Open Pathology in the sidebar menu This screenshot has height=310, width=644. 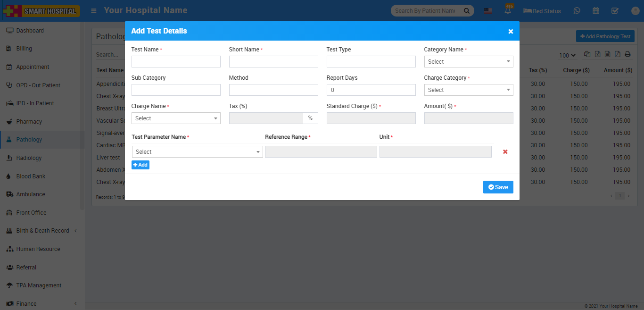29,140
